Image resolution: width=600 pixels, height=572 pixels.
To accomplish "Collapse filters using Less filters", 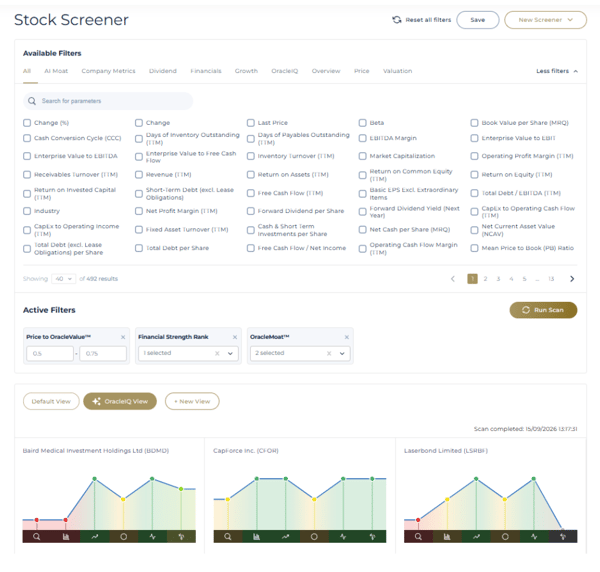I will (557, 71).
